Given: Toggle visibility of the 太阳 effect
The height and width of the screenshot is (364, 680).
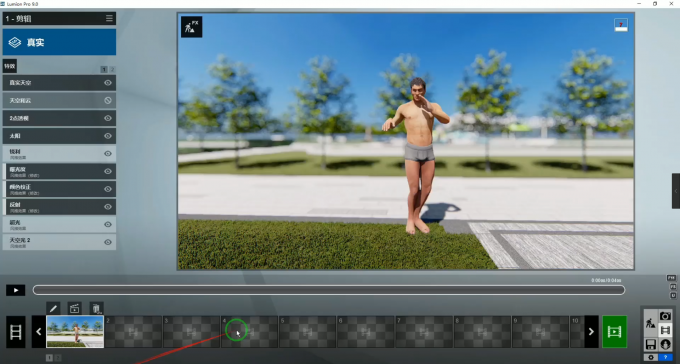Looking at the screenshot, I should click(108, 136).
